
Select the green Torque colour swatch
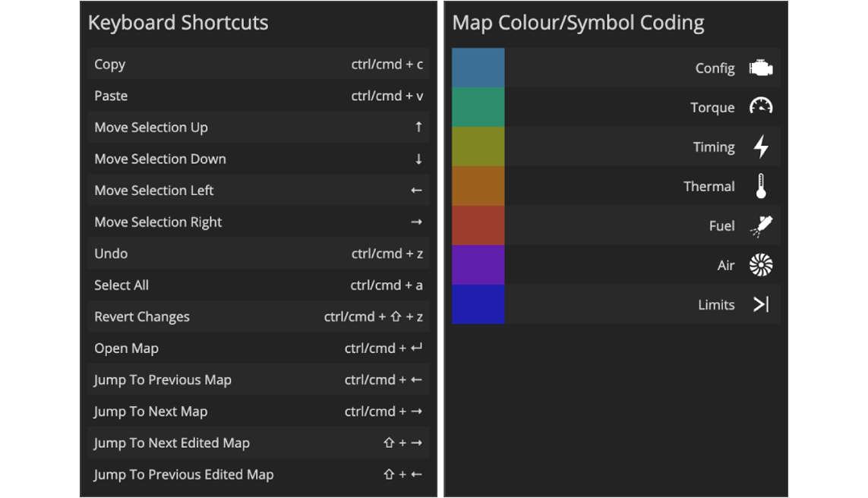(x=478, y=107)
